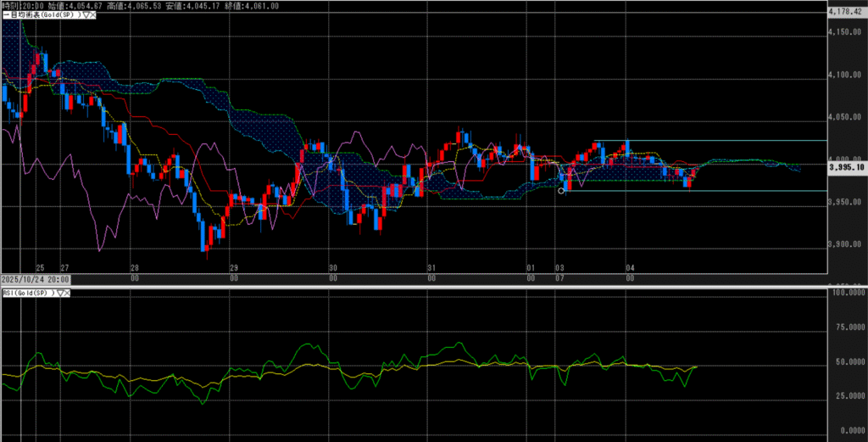
Task: Click date 29 on the time axis
Action: [233, 267]
